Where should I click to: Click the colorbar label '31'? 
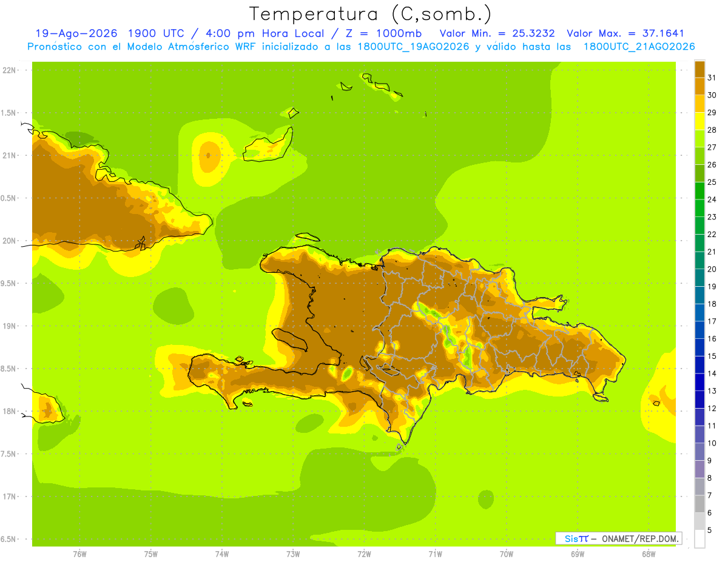point(712,78)
